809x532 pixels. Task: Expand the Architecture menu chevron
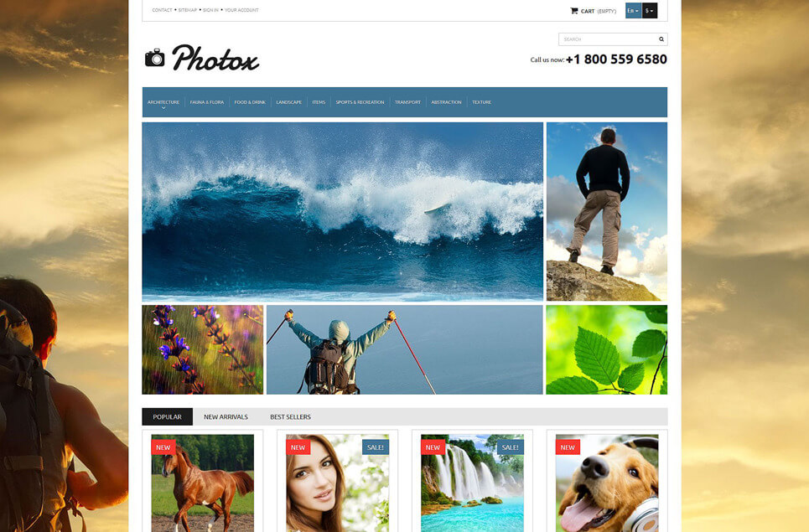point(163,108)
